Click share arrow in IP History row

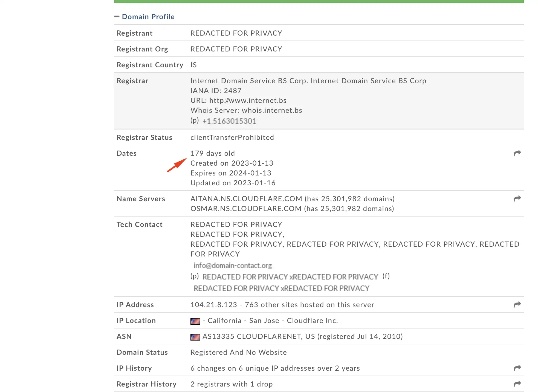coord(517,368)
